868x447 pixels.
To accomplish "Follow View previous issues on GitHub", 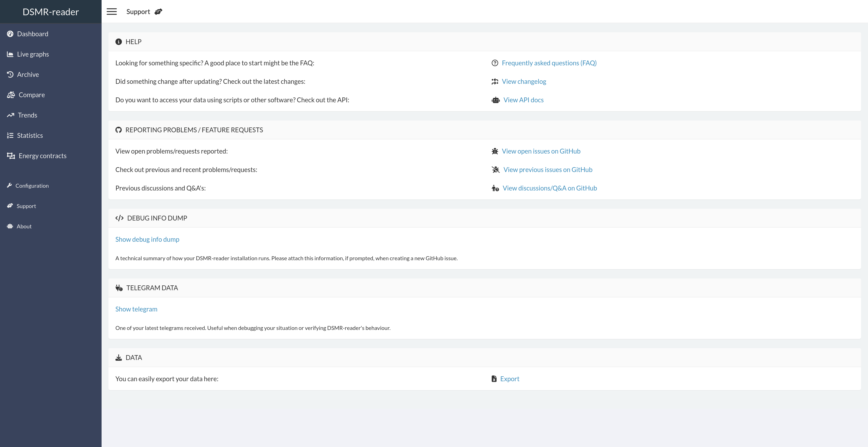I will click(x=548, y=169).
